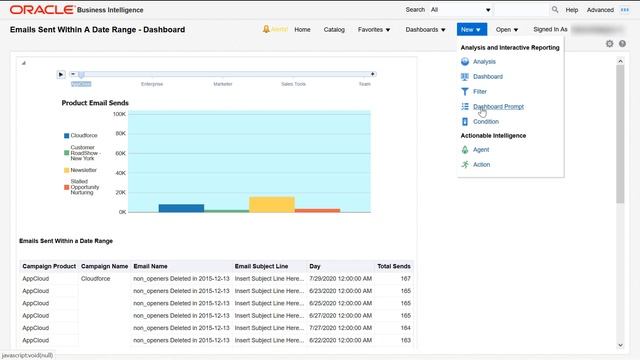Click the Alerts link text

point(280,29)
